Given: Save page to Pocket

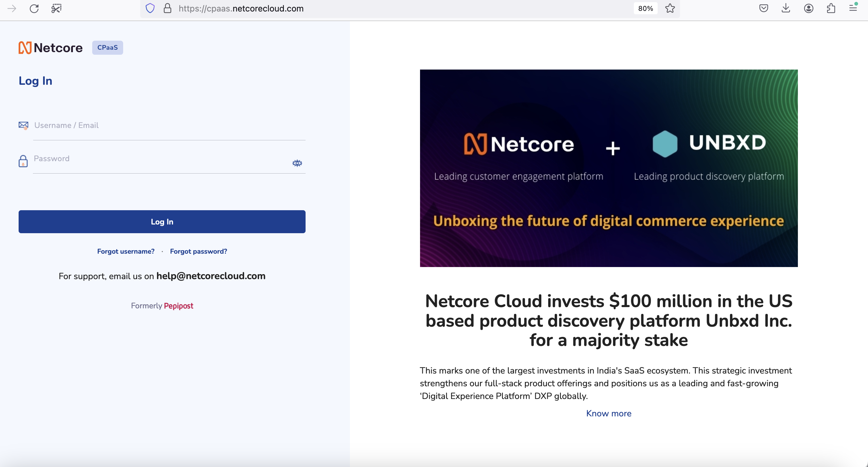Looking at the screenshot, I should click(763, 8).
